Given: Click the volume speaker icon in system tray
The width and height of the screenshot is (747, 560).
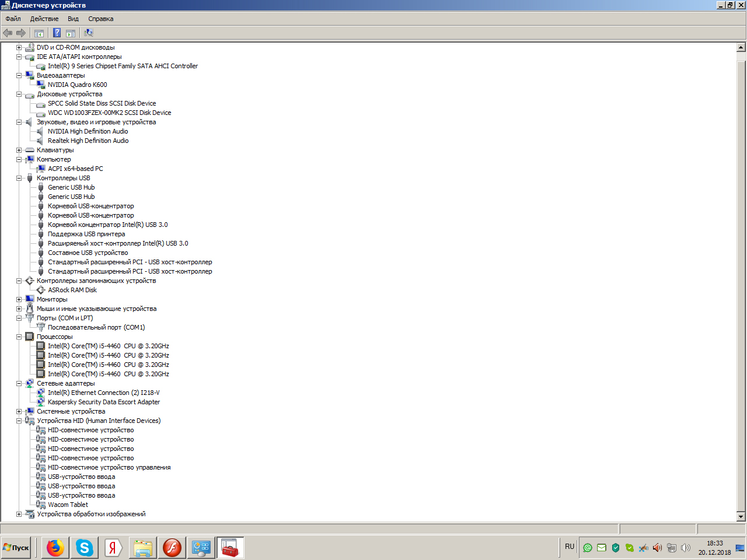Looking at the screenshot, I should pyautogui.click(x=657, y=548).
